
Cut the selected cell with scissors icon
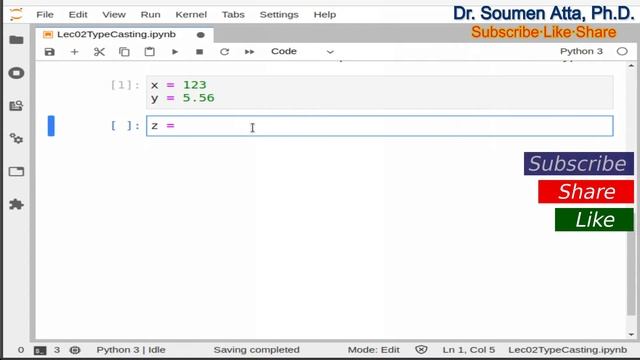pyautogui.click(x=99, y=52)
